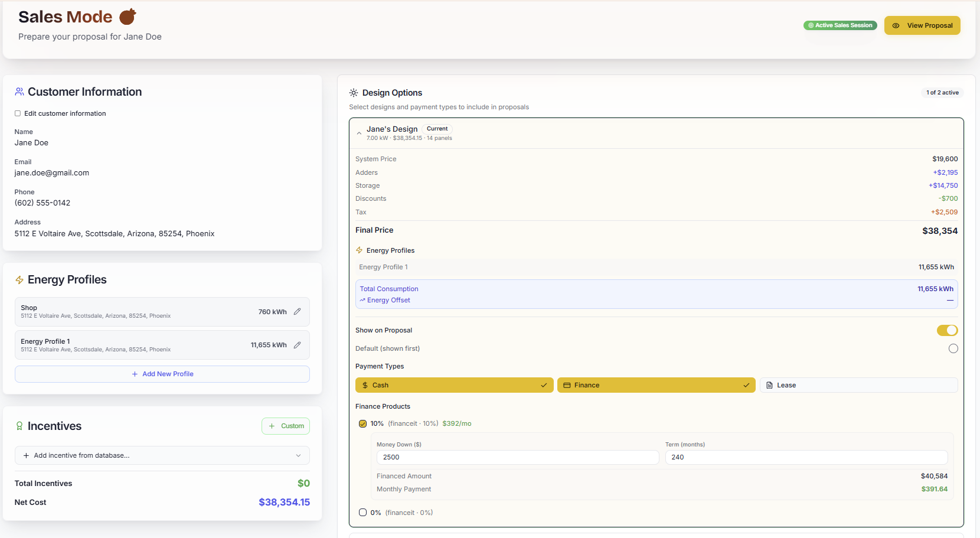Click the checkmark on Finance payment type
980x538 pixels.
coord(746,385)
